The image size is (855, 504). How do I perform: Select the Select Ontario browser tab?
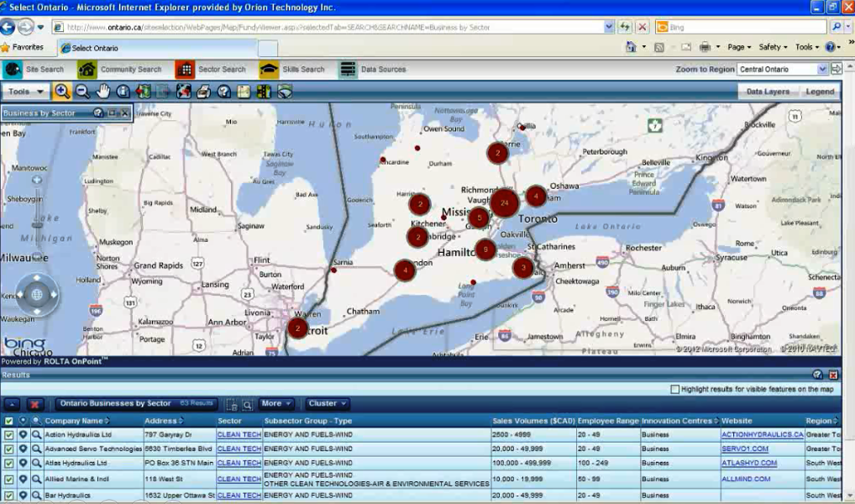tap(158, 48)
